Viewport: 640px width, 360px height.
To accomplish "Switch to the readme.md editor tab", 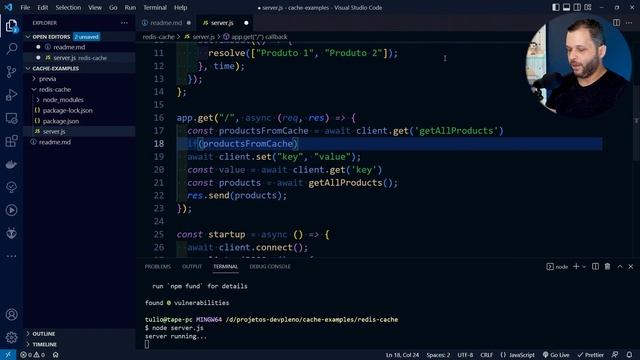I will [166, 23].
